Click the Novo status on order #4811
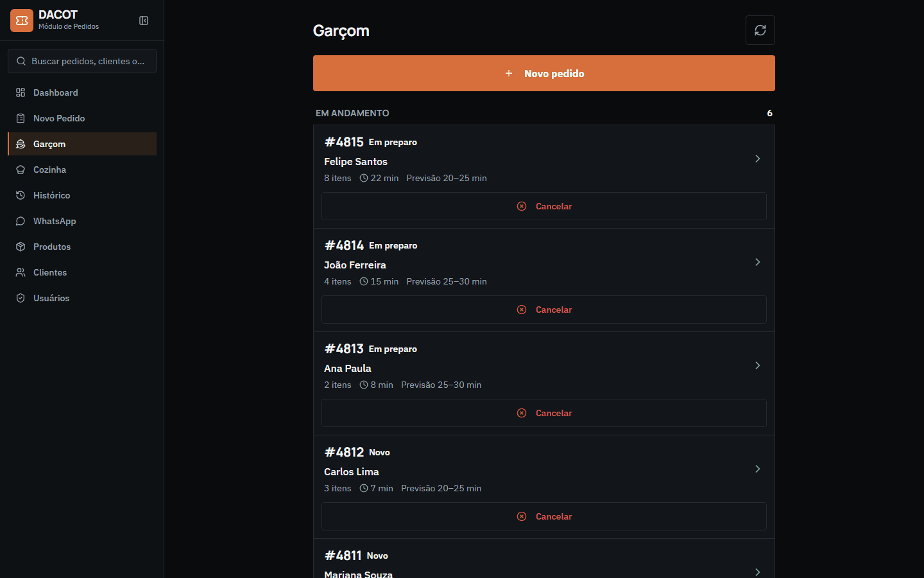Viewport: 924px width, 578px height. (377, 556)
